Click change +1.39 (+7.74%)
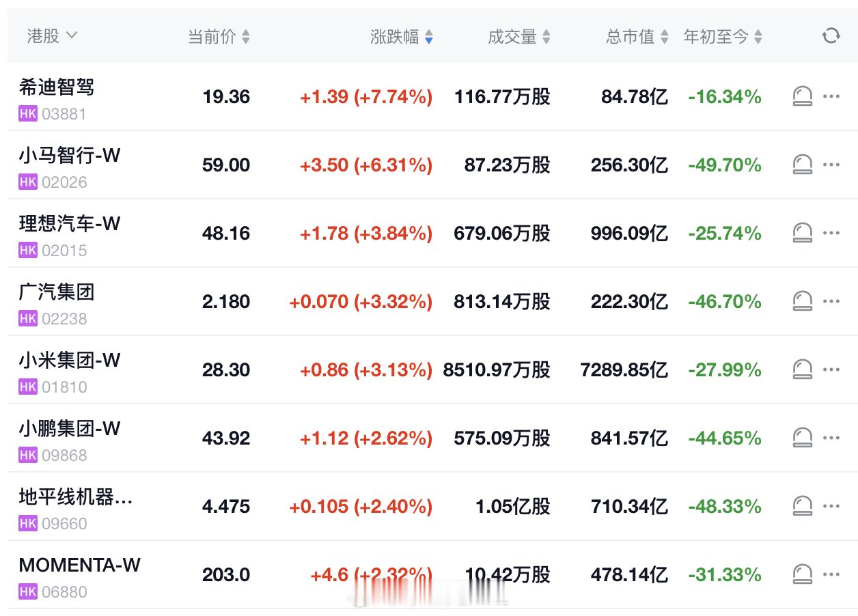 (x=366, y=97)
